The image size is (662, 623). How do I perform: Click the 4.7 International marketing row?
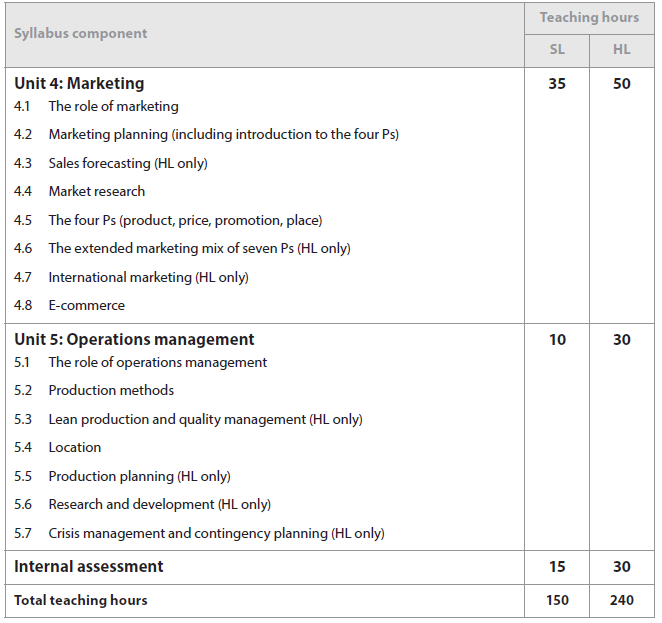click(x=148, y=277)
